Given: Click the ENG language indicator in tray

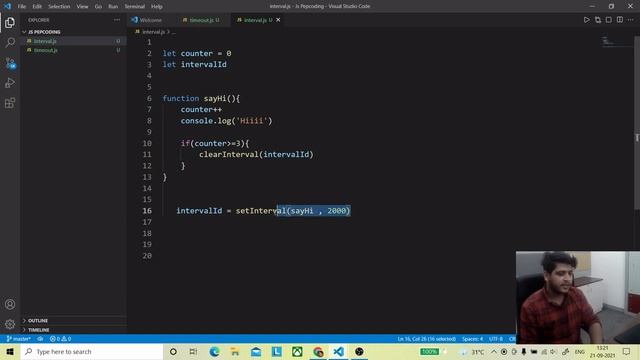Looking at the screenshot, I should click(580, 351).
